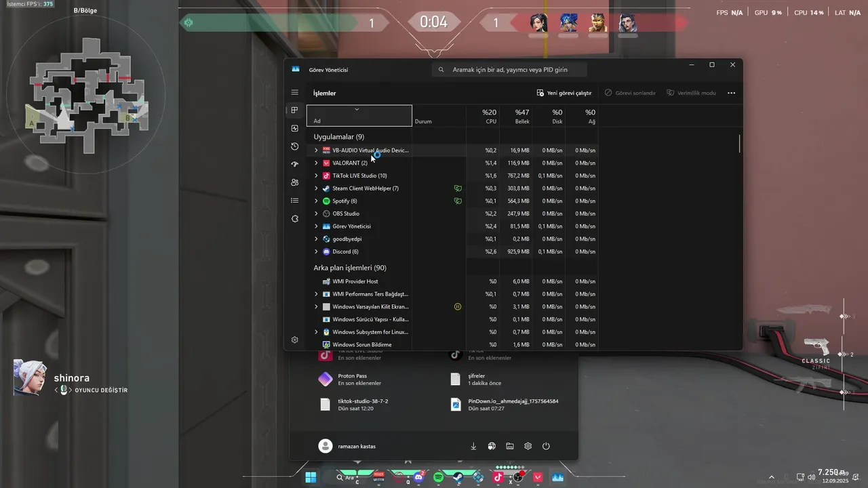Expand the Spotify (6) process group

316,201
